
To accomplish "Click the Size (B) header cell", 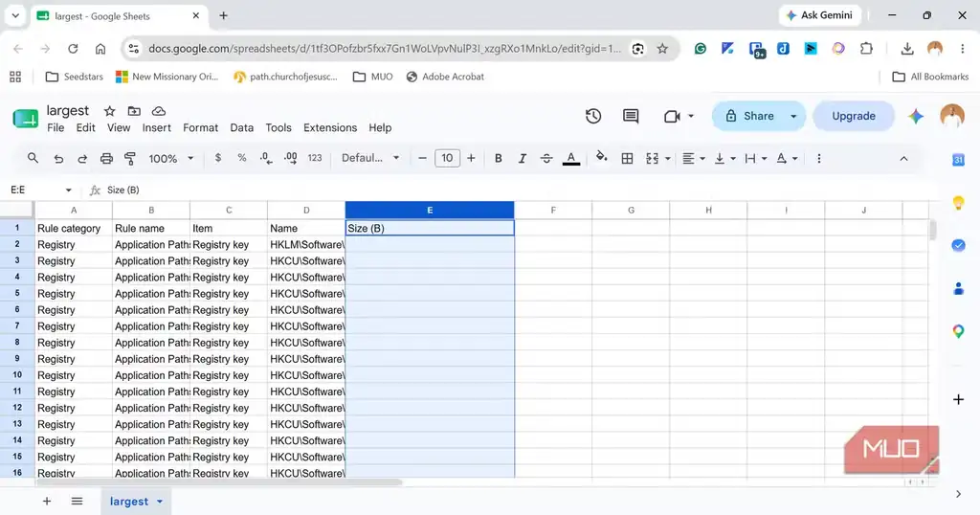I will (430, 228).
